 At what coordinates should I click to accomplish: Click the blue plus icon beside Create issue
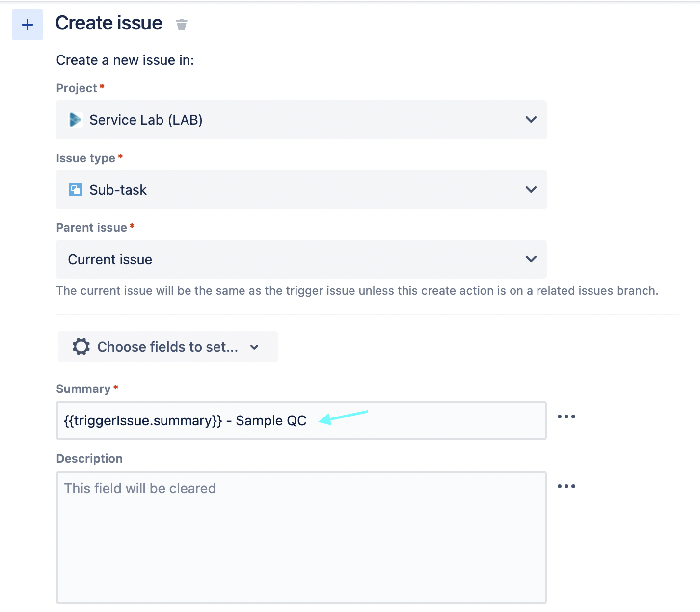27,25
